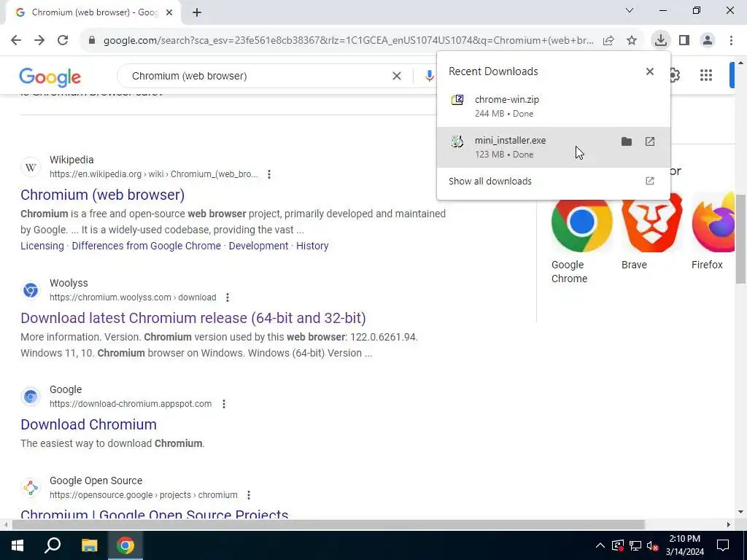The image size is (747, 560).
Task: Click the downloads toolbar icon
Action: [x=660, y=40]
